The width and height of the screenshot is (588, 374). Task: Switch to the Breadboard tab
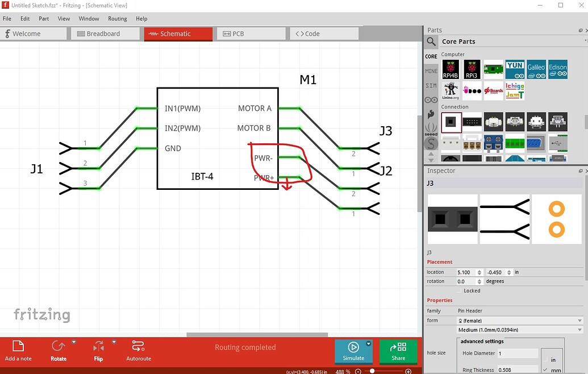pos(105,34)
